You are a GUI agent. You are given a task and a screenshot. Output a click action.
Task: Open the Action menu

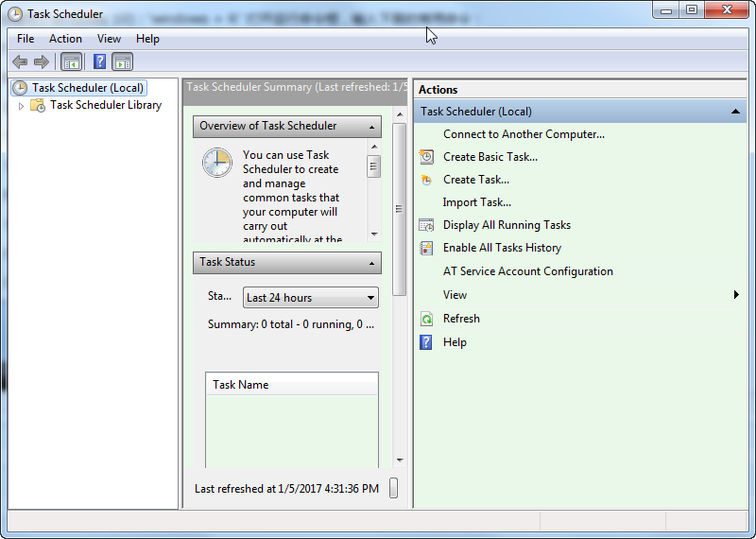65,39
